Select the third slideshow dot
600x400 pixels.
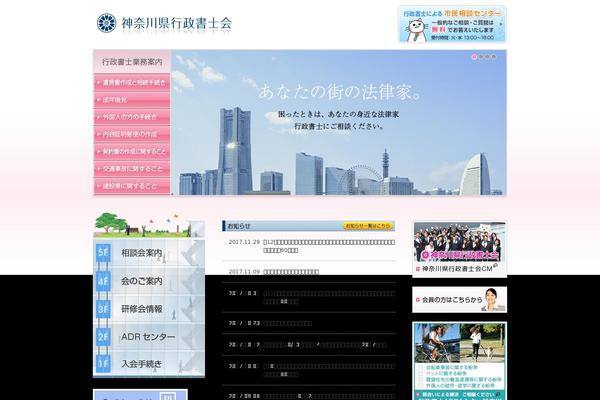point(488,57)
